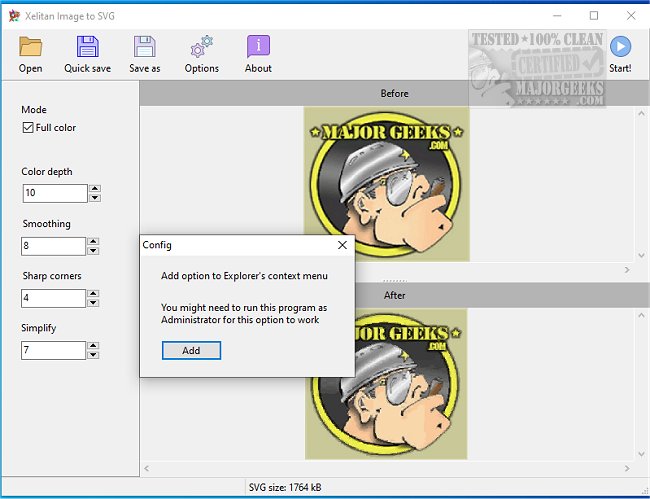Screen dimensions: 650x499
Task: Open the Options gears icon
Action: (x=201, y=46)
